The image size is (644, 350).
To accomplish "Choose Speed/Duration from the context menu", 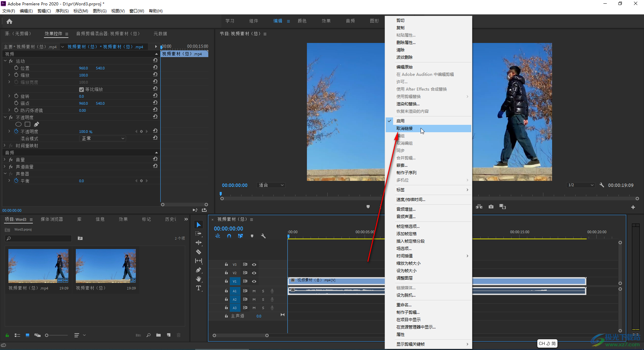I will pos(428,199).
